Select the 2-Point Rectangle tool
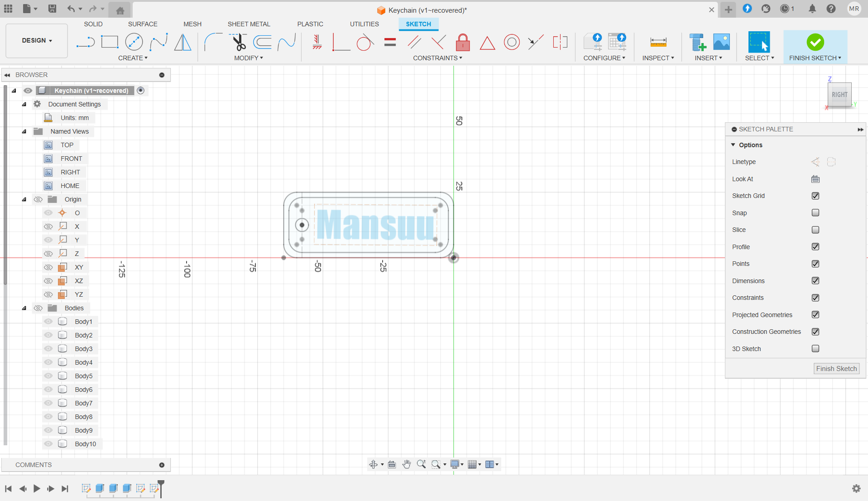The width and height of the screenshot is (868, 501). coord(110,42)
